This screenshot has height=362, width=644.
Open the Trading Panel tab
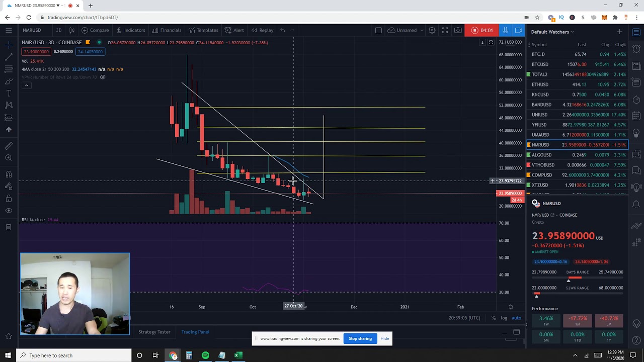[x=195, y=332]
